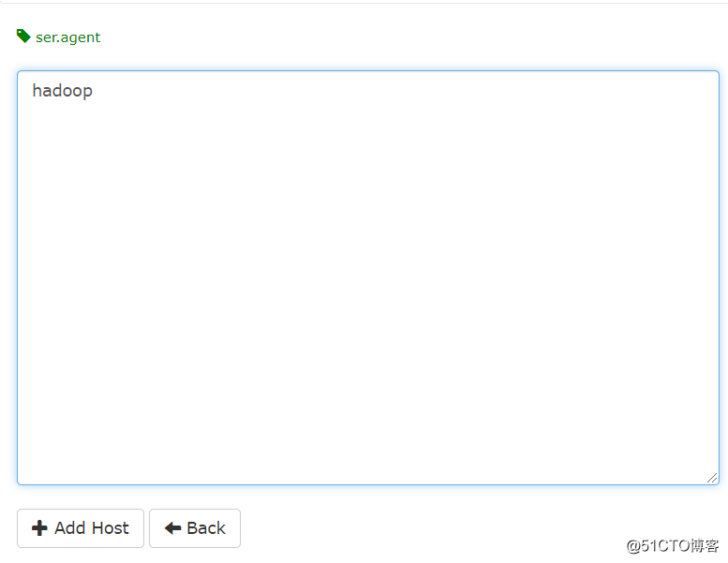Click empty area in the middle of the textarea
This screenshot has height=563, width=728.
pos(368,278)
